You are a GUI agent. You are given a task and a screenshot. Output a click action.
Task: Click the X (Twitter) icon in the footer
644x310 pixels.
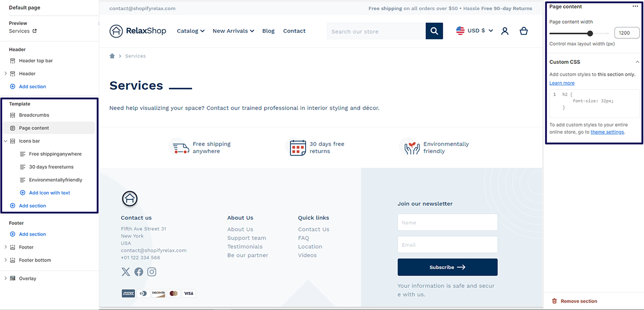point(126,272)
